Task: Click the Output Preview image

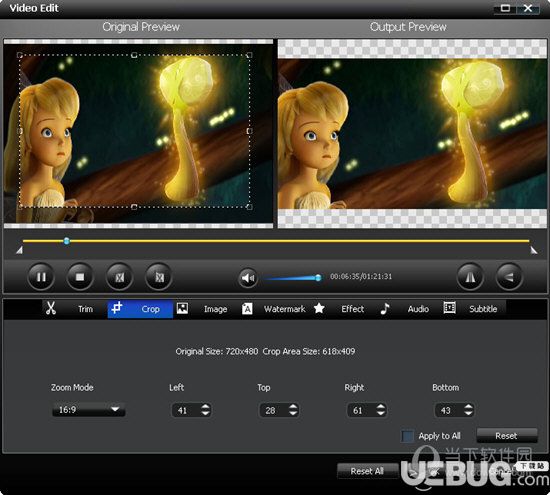Action: point(412,134)
